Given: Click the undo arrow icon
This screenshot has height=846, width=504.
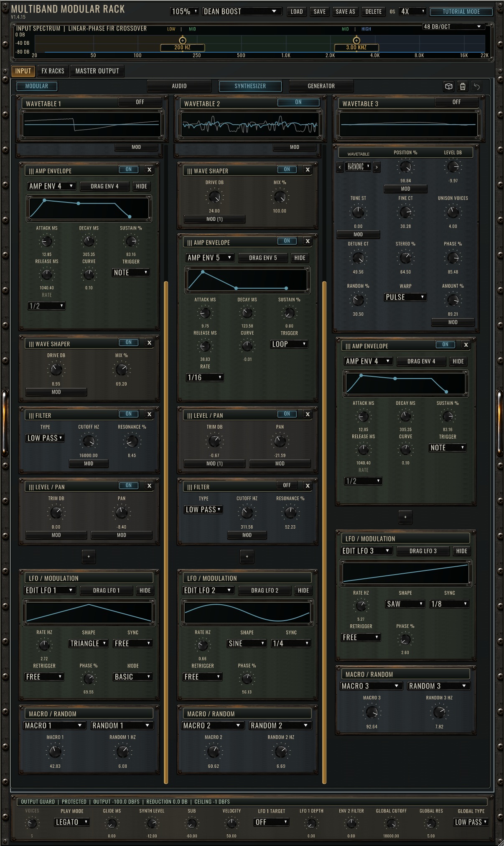Looking at the screenshot, I should tap(476, 86).
